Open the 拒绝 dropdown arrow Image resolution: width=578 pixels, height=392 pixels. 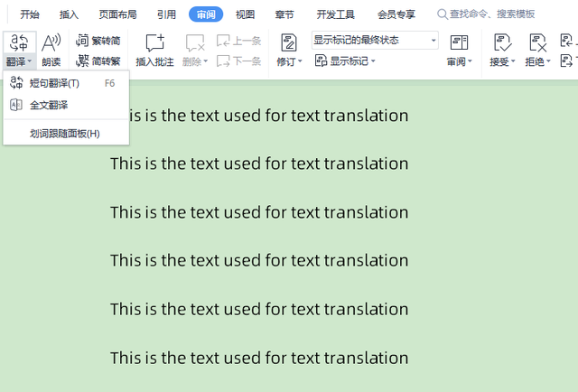548,61
